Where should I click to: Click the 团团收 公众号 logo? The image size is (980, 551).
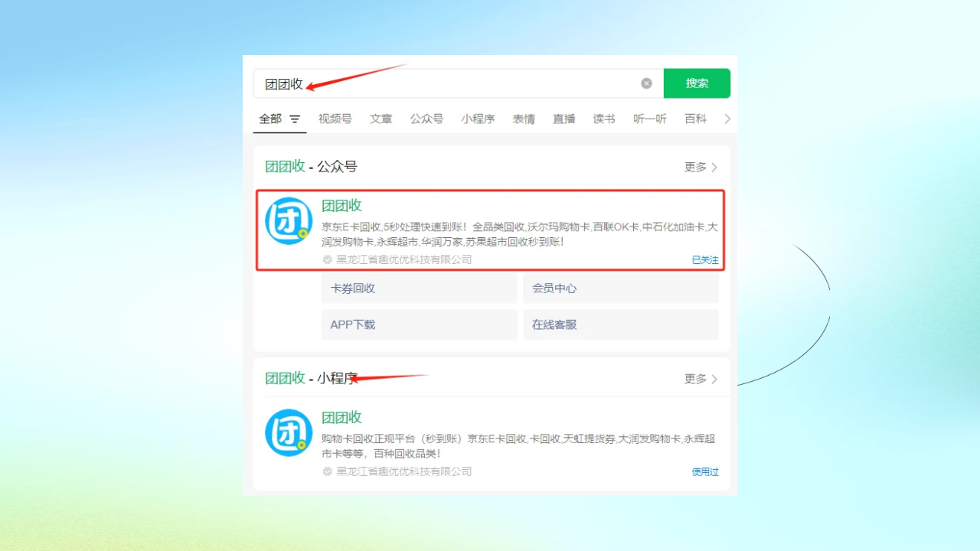click(x=289, y=221)
